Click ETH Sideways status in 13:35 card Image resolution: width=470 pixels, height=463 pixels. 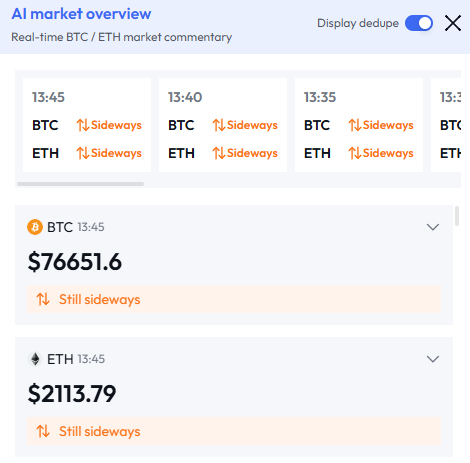tap(381, 153)
